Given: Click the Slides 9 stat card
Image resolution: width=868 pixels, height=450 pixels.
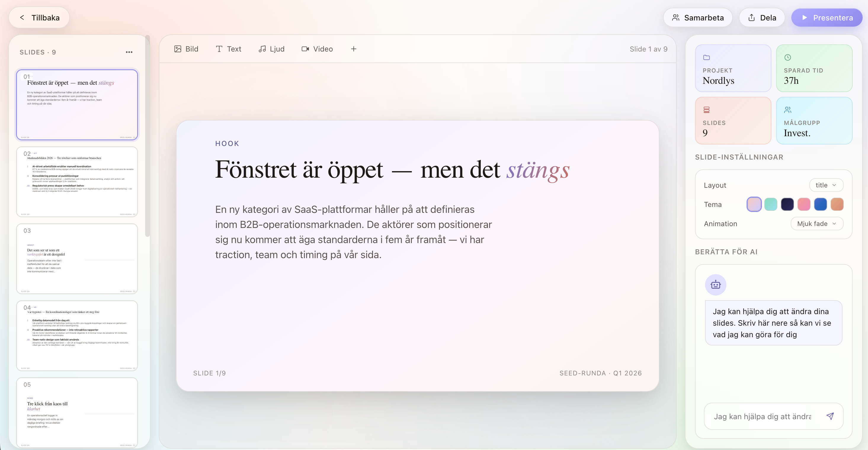Looking at the screenshot, I should tap(733, 120).
